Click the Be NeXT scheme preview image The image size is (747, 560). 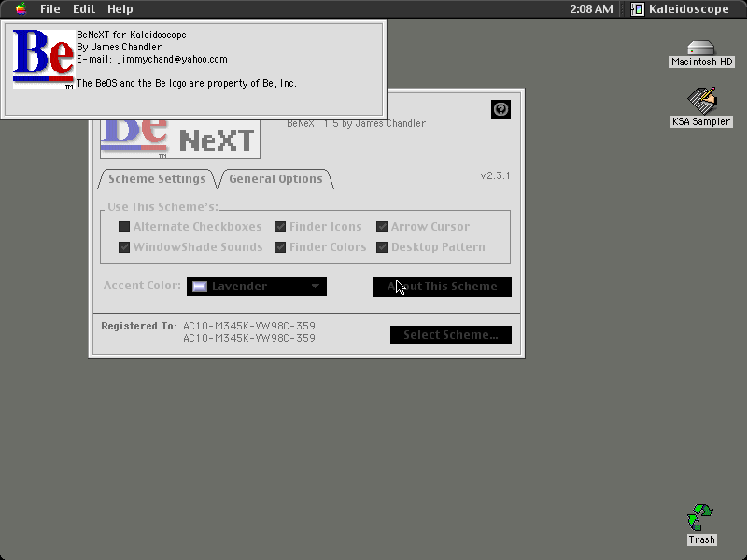tap(180, 138)
